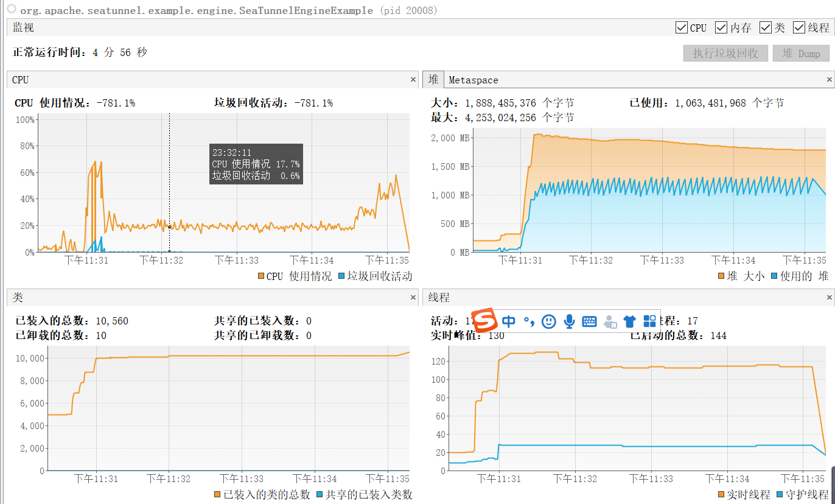Click the 共享的已卸载数 0 value
Viewport: 835px width, 504px height.
309,335
